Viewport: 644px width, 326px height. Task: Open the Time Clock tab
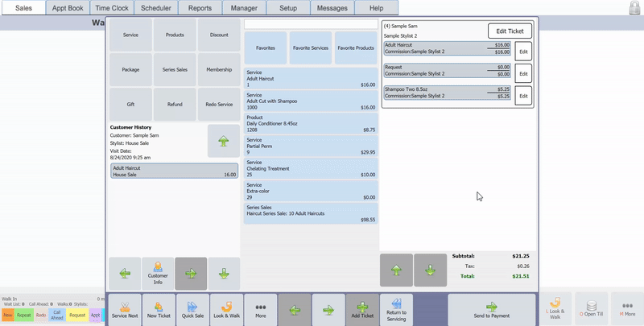[x=112, y=8]
